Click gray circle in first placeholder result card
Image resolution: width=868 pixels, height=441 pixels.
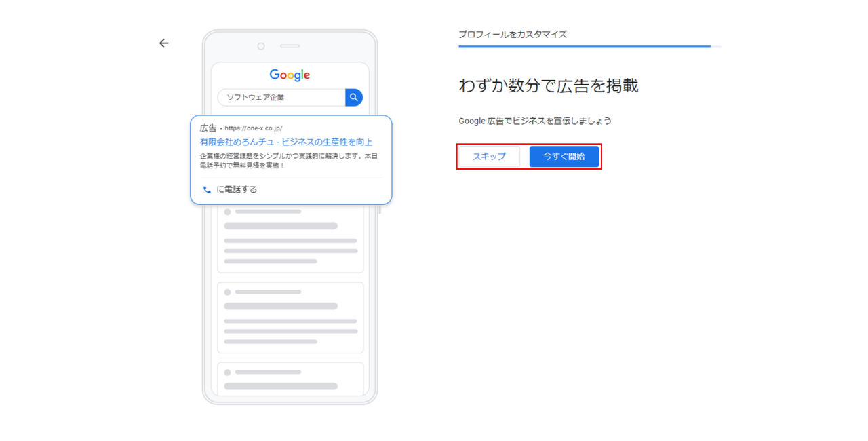[227, 212]
